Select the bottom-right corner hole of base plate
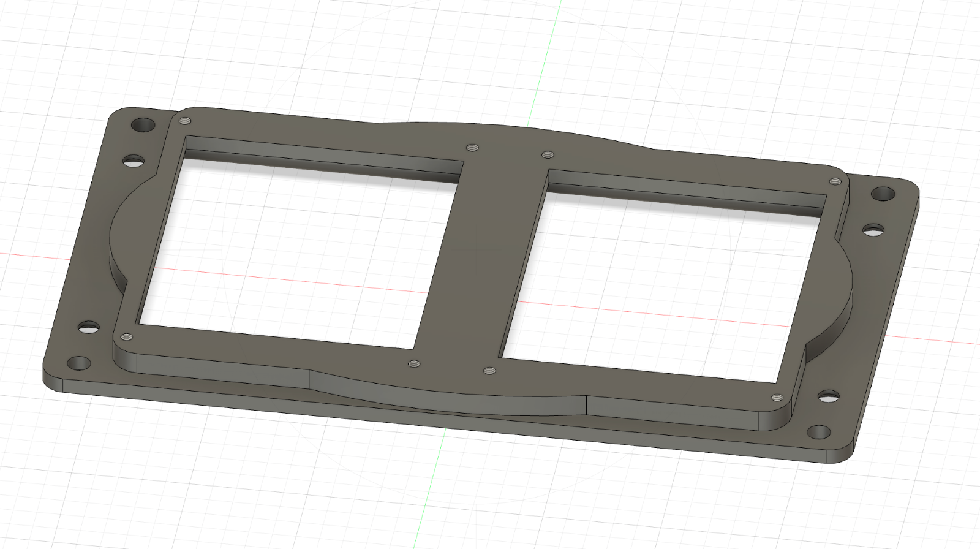 tap(819, 432)
